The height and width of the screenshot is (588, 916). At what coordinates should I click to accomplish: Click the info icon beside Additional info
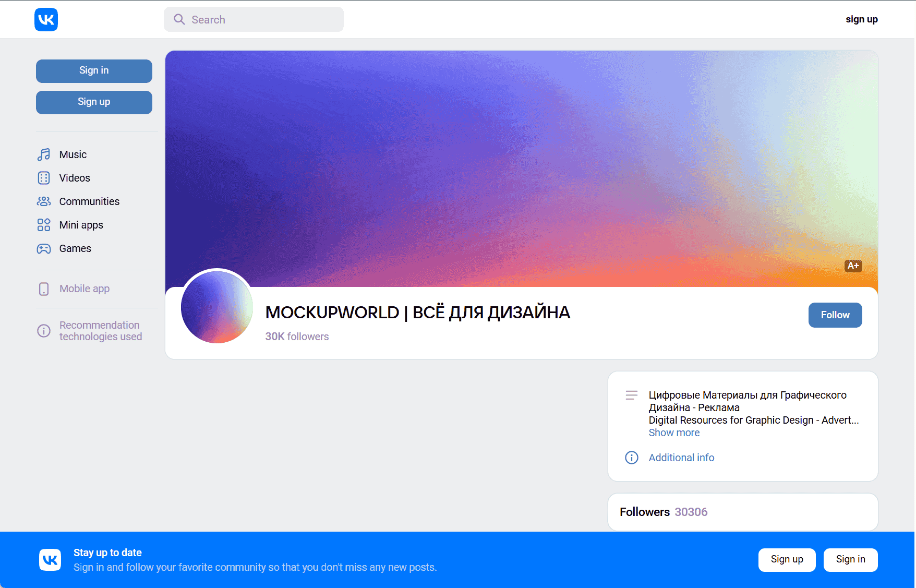[631, 458]
